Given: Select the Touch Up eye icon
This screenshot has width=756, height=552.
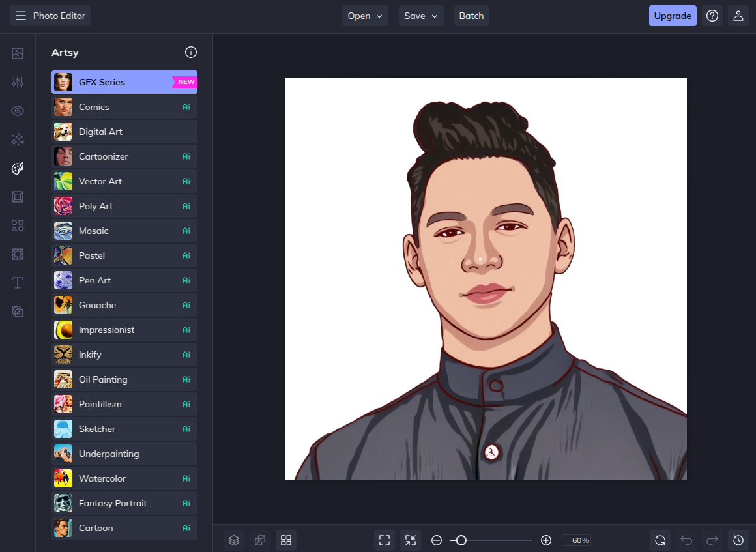Looking at the screenshot, I should point(18,111).
